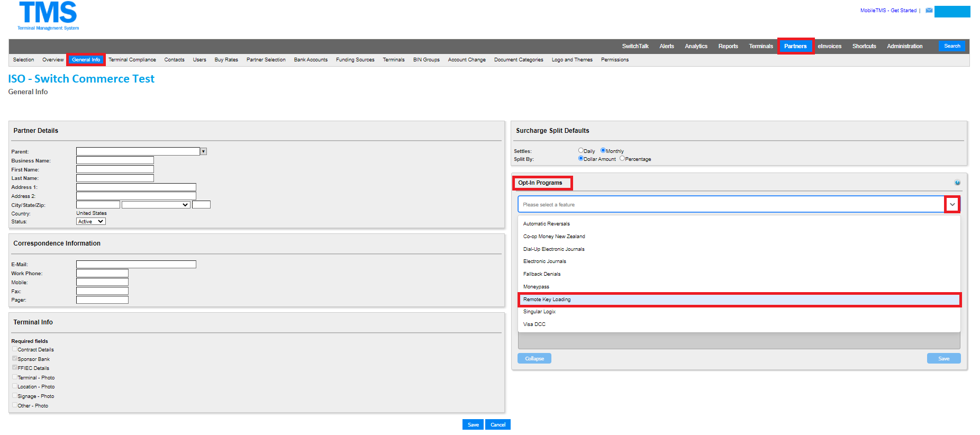Viewport: 980px width, 435px height.
Task: Select Fallback Denials option
Action: pyautogui.click(x=739, y=274)
